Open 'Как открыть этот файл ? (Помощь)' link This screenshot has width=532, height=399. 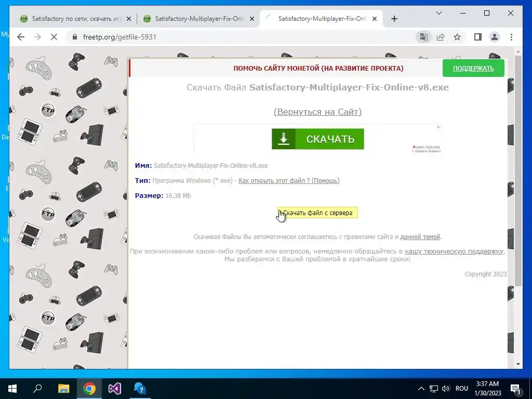(289, 180)
